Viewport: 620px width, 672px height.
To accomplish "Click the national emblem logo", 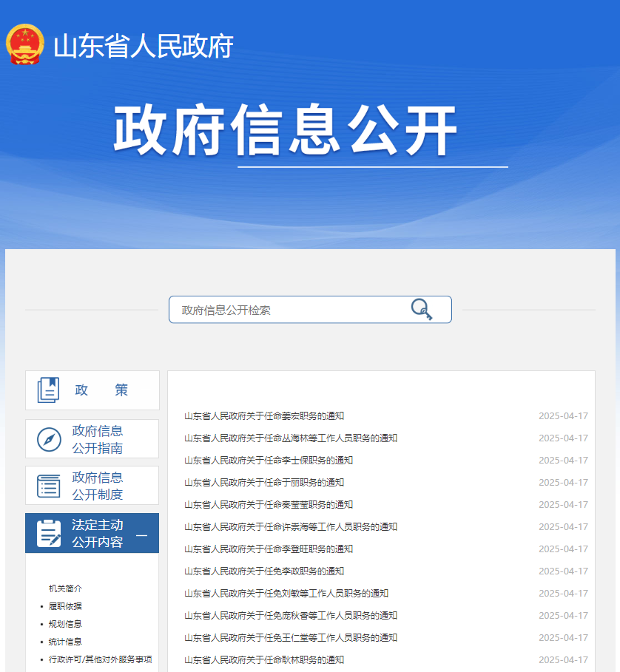I will (x=25, y=45).
